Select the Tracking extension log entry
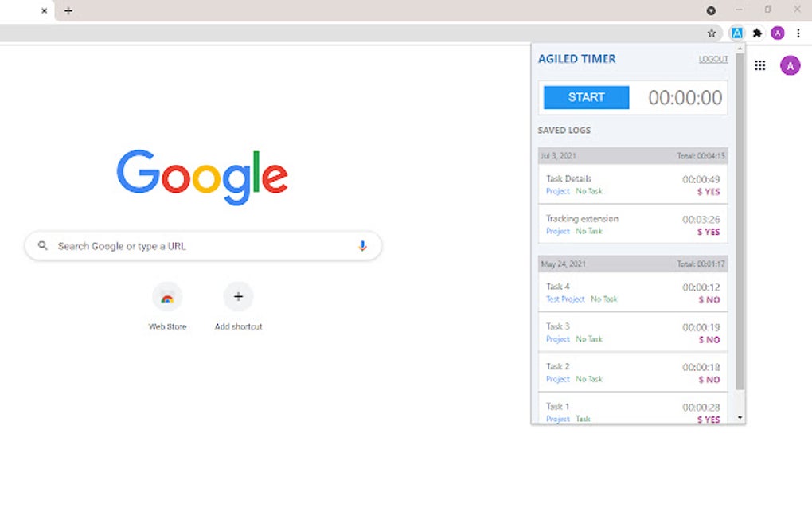 (x=633, y=225)
